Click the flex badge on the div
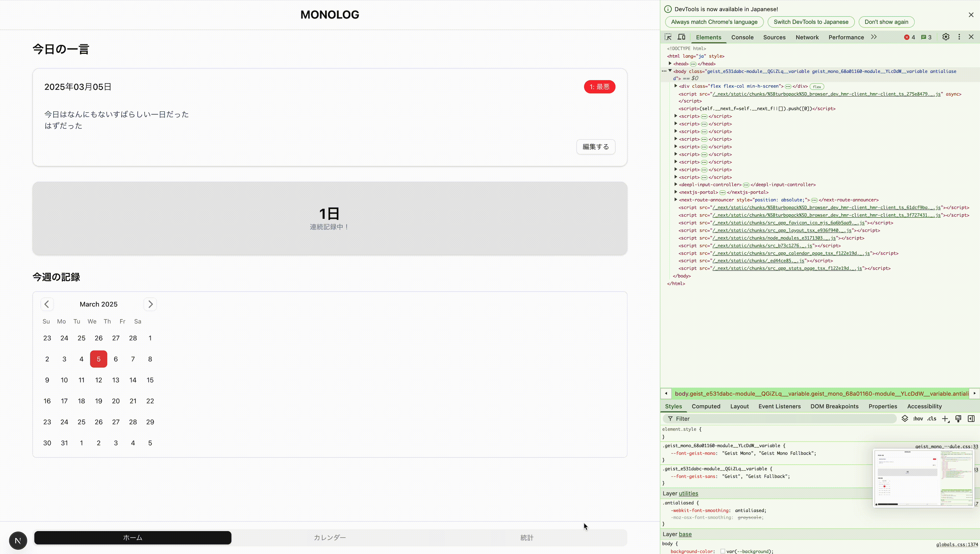 click(817, 87)
